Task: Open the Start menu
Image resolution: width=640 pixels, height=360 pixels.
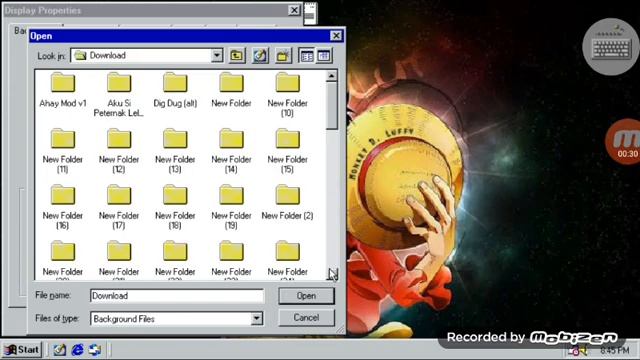Action: 22,350
